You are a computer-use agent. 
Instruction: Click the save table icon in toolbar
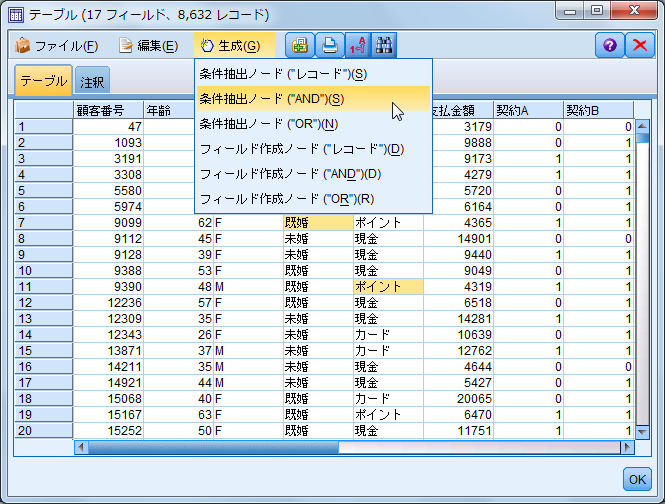tap(300, 45)
